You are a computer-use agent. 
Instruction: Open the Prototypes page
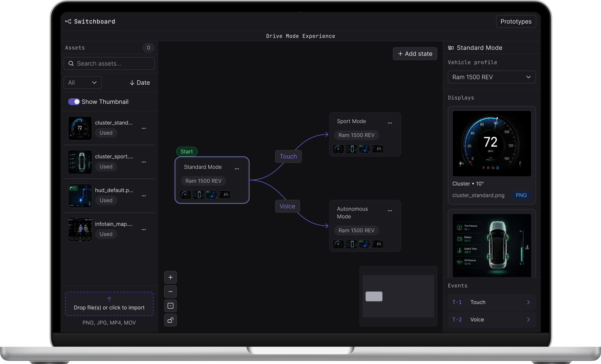click(516, 22)
